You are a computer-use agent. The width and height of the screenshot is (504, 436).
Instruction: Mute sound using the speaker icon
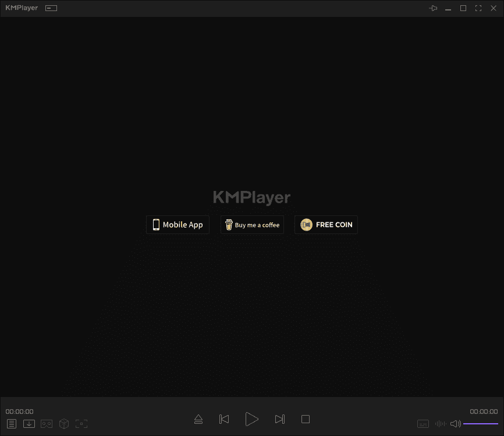pos(455,424)
